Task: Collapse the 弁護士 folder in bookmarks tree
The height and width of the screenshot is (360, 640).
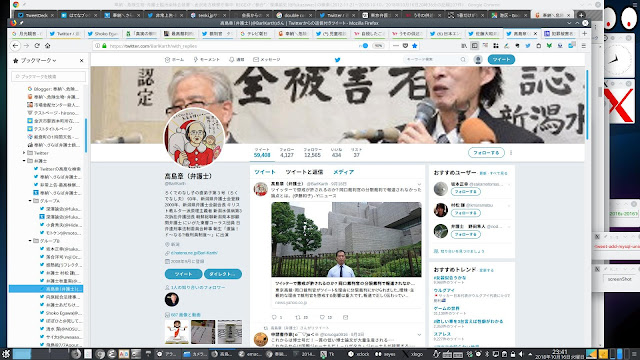Action: (x=24, y=161)
